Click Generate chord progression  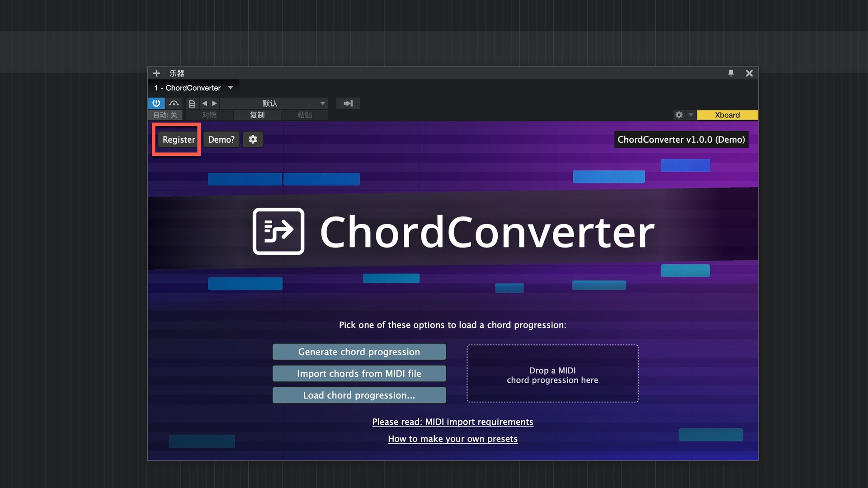359,352
